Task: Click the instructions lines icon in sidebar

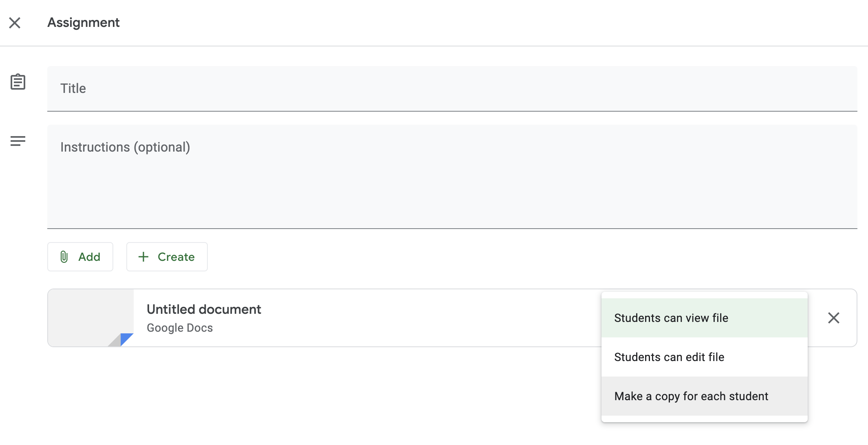Action: [x=18, y=141]
